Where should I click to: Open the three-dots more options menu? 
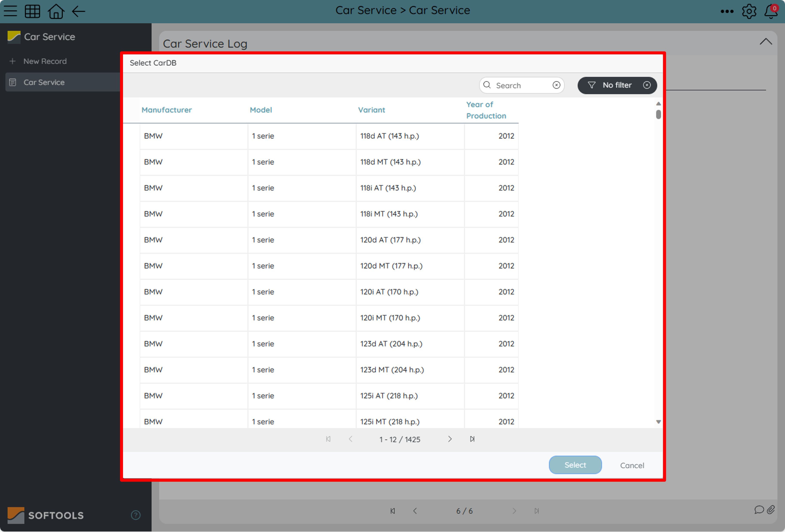(727, 11)
